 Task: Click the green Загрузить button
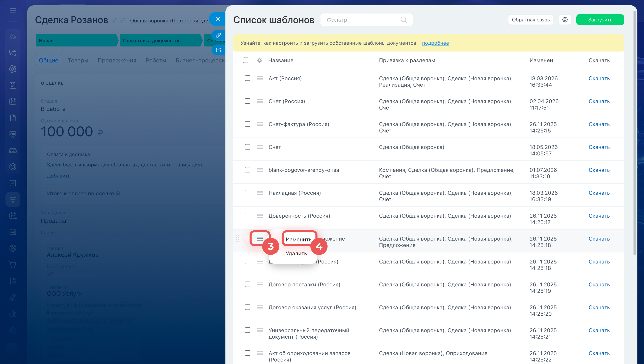(x=600, y=20)
